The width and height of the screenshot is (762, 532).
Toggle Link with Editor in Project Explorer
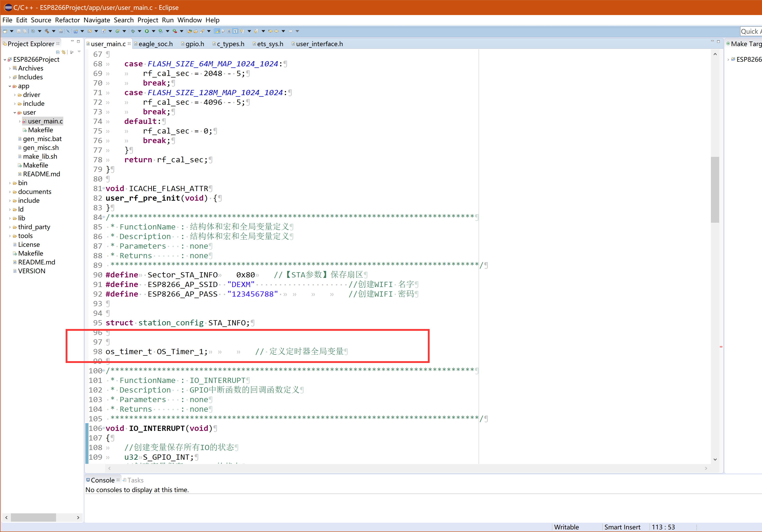tap(64, 52)
